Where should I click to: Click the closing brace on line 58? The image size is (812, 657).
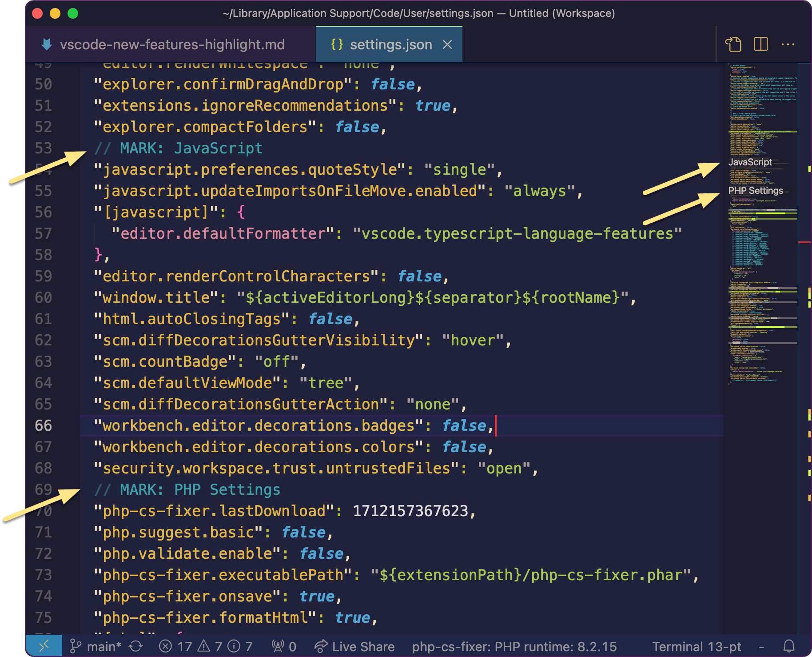coord(99,255)
